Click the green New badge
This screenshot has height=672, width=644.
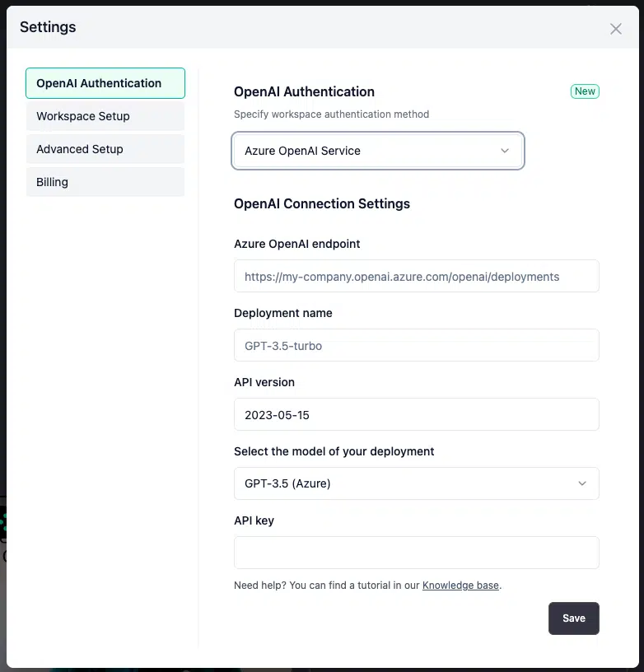585,91
